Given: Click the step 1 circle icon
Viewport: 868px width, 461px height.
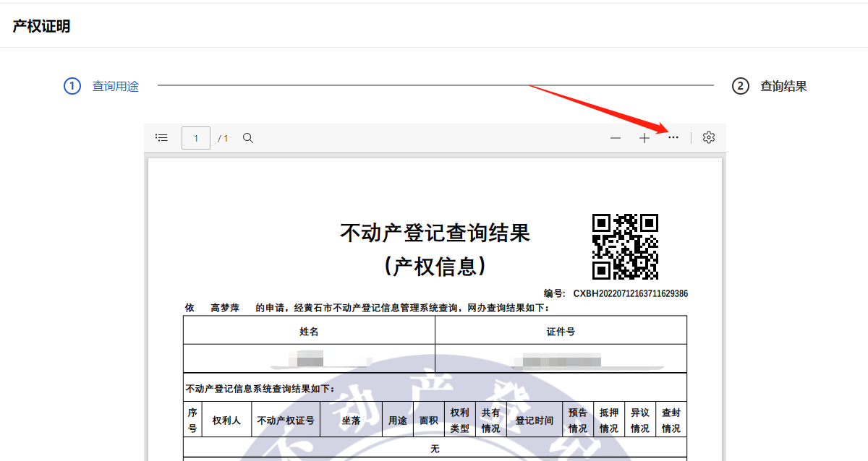Looking at the screenshot, I should pyautogui.click(x=72, y=86).
